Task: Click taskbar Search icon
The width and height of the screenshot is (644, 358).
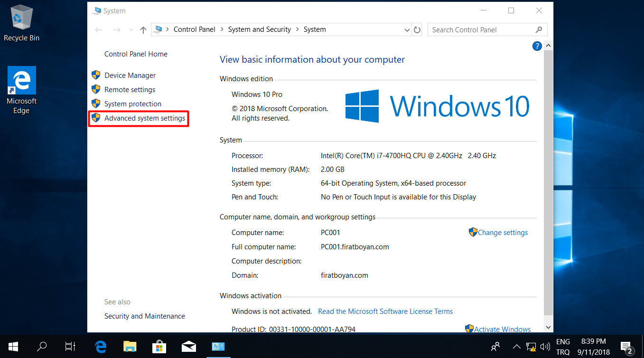Action: pos(42,347)
